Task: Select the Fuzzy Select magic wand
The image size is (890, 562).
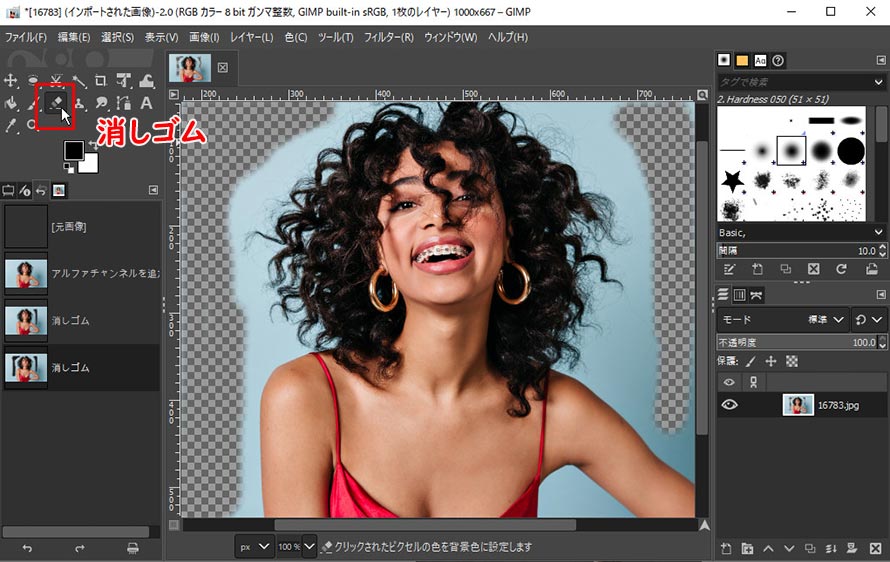Action: click(79, 81)
